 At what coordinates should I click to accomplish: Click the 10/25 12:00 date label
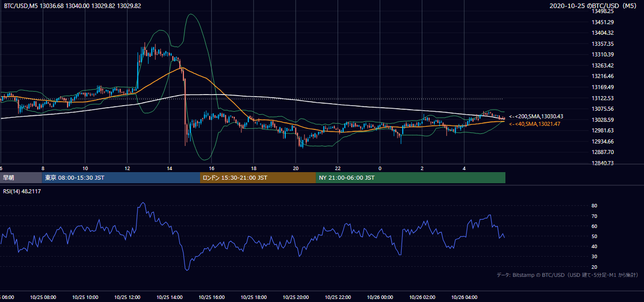click(127, 297)
